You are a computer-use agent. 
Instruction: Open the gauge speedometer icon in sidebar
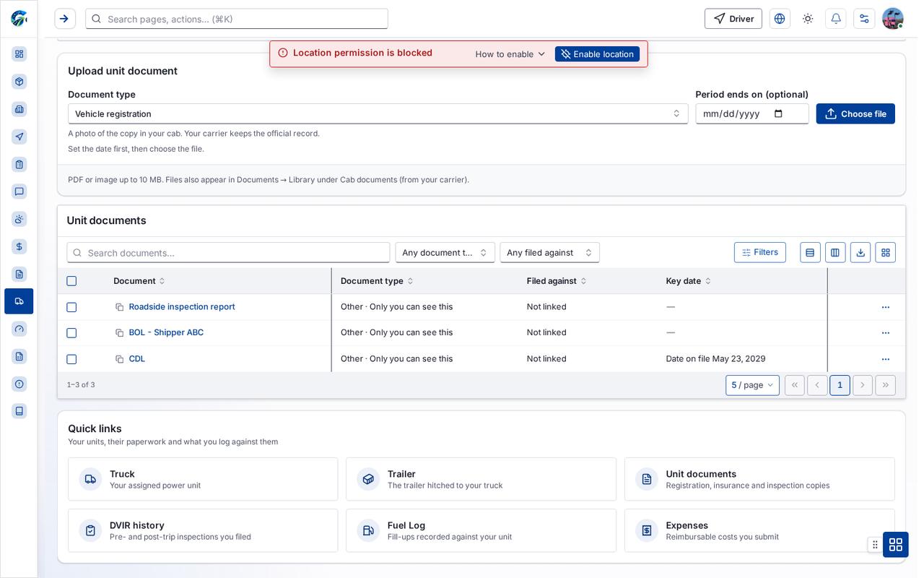click(19, 329)
